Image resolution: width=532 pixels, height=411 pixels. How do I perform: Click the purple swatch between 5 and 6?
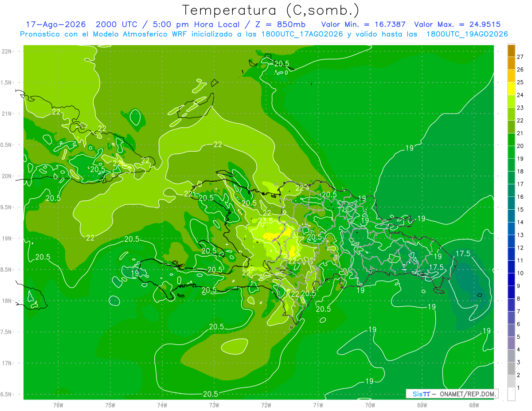pyautogui.click(x=511, y=331)
